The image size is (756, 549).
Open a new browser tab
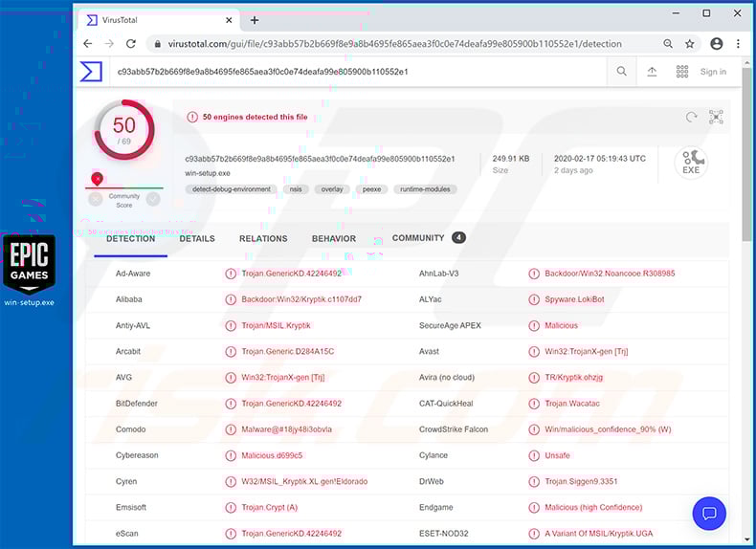pyautogui.click(x=255, y=20)
